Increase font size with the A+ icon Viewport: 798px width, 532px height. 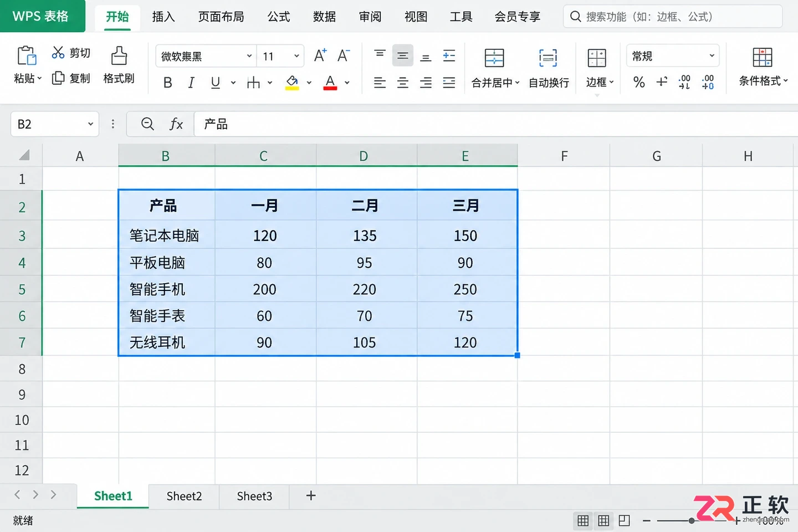point(320,55)
